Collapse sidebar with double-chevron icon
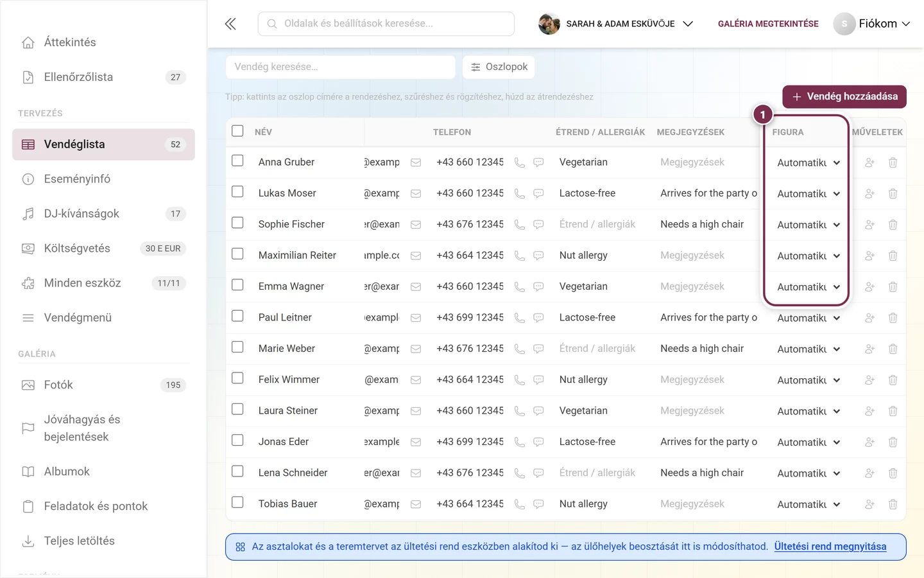Image resolution: width=924 pixels, height=578 pixels. coord(230,24)
